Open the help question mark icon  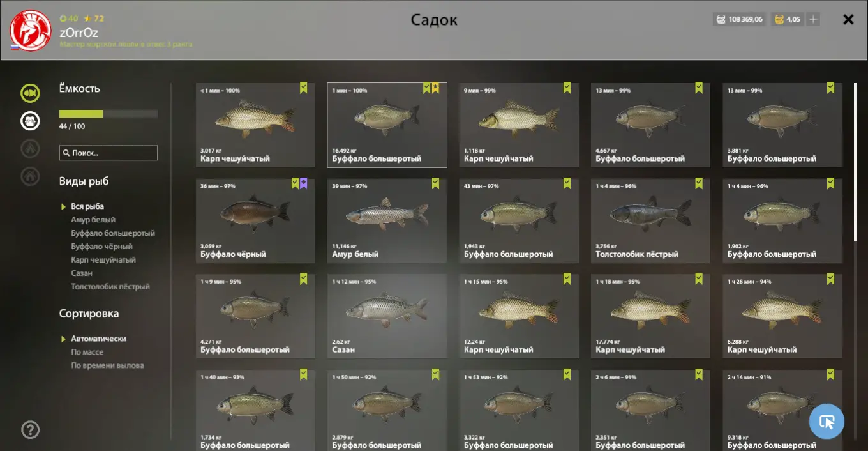point(31,430)
